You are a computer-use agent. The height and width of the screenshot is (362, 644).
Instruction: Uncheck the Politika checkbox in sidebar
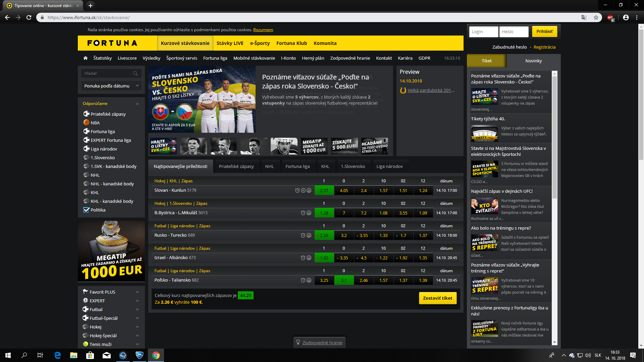click(x=86, y=210)
